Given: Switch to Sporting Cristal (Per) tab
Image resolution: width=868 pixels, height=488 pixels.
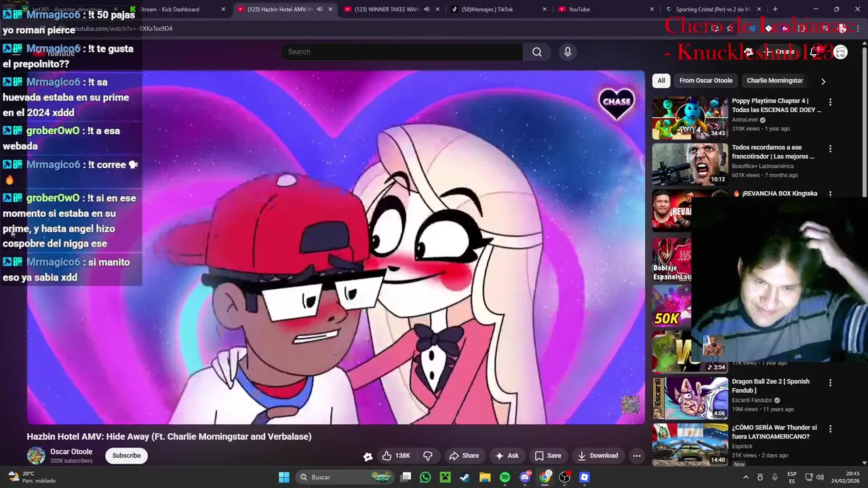Looking at the screenshot, I should coord(713,9).
